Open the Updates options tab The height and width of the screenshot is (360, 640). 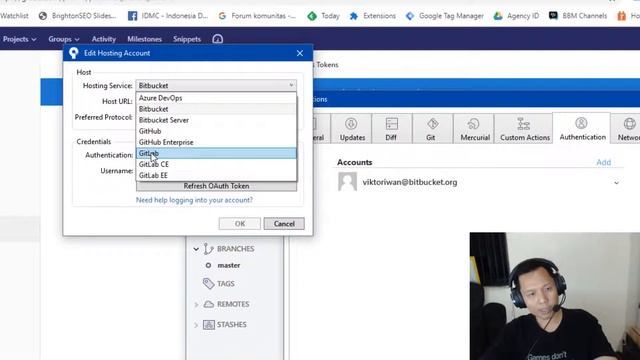coord(352,129)
